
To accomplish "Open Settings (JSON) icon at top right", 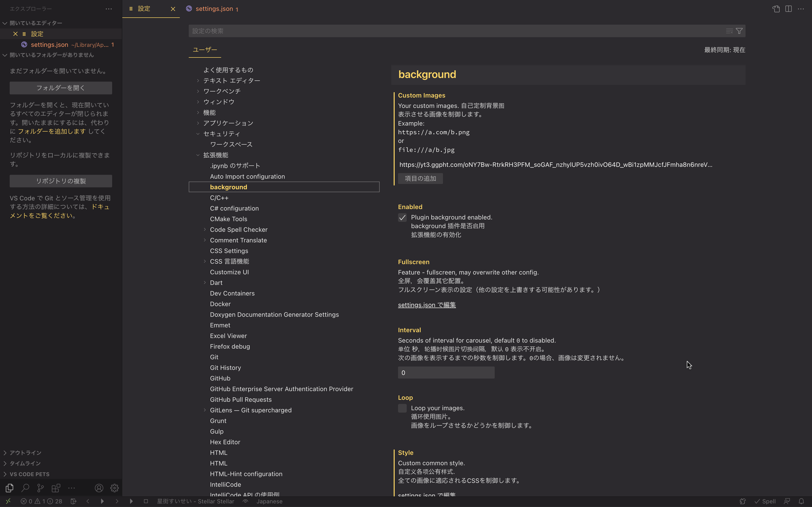I will (776, 9).
